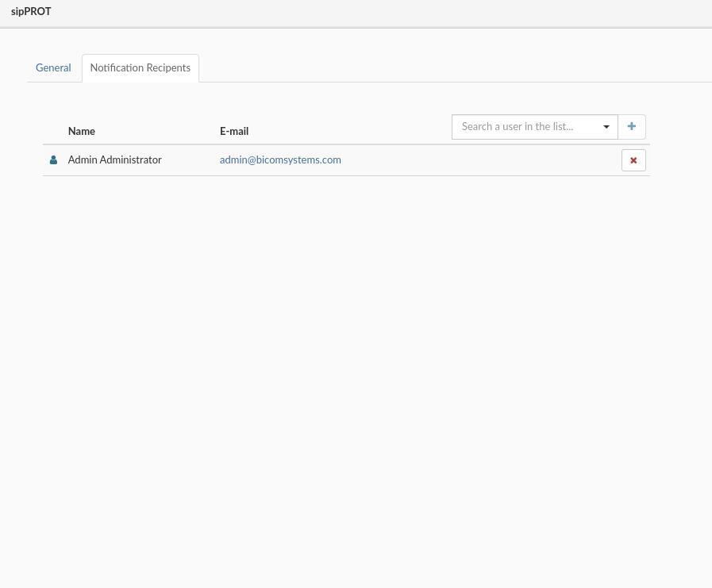Click the Name column header
The height and width of the screenshot is (588, 712).
coord(82,132)
